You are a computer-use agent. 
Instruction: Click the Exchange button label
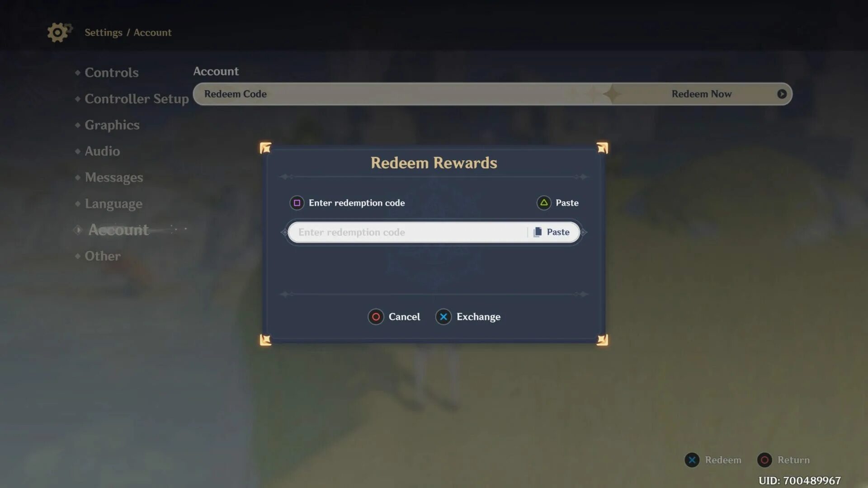pyautogui.click(x=478, y=317)
